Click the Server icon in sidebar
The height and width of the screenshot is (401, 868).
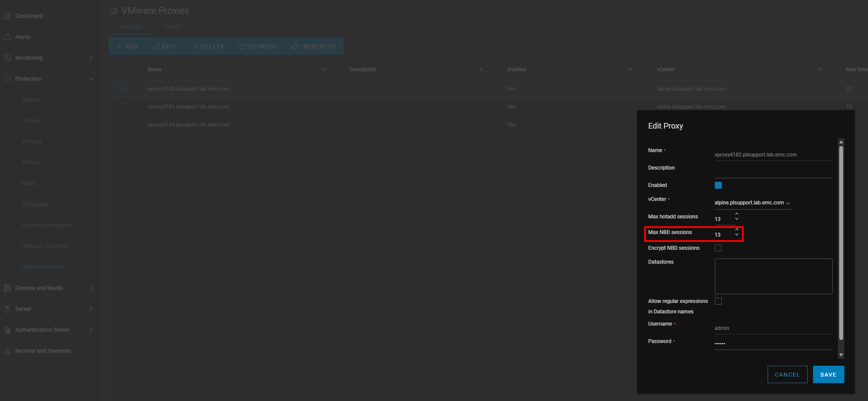7,309
